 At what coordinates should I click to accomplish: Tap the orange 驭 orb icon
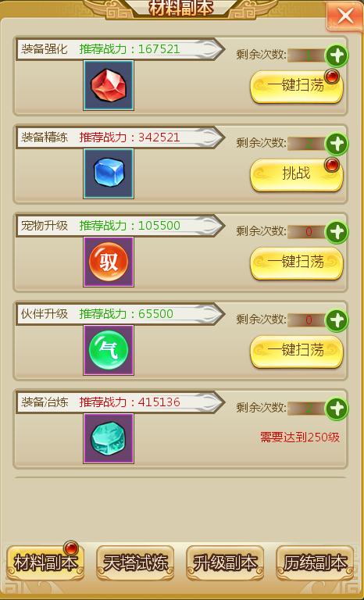point(109,262)
